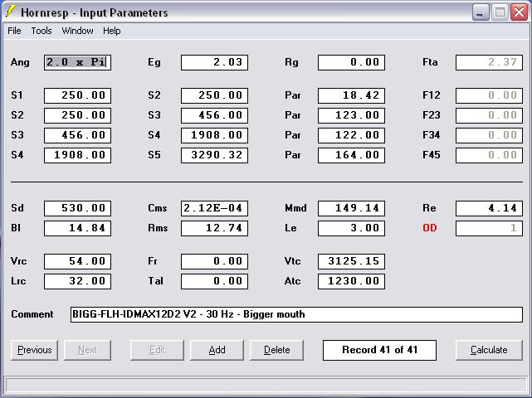Click the Sd driver area field
The width and height of the screenshot is (532, 398).
(77, 208)
